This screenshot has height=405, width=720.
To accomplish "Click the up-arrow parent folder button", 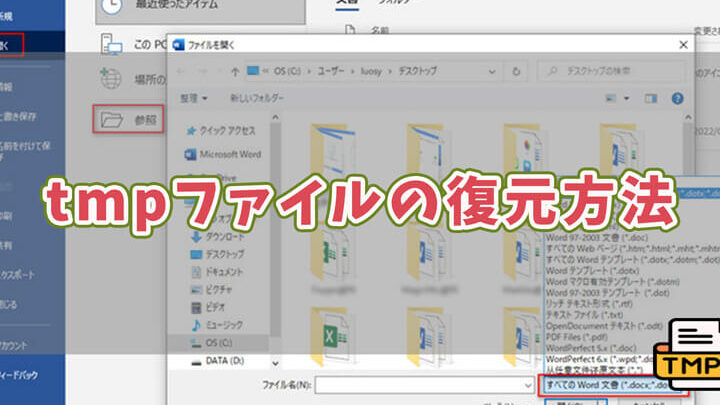I will click(x=234, y=70).
